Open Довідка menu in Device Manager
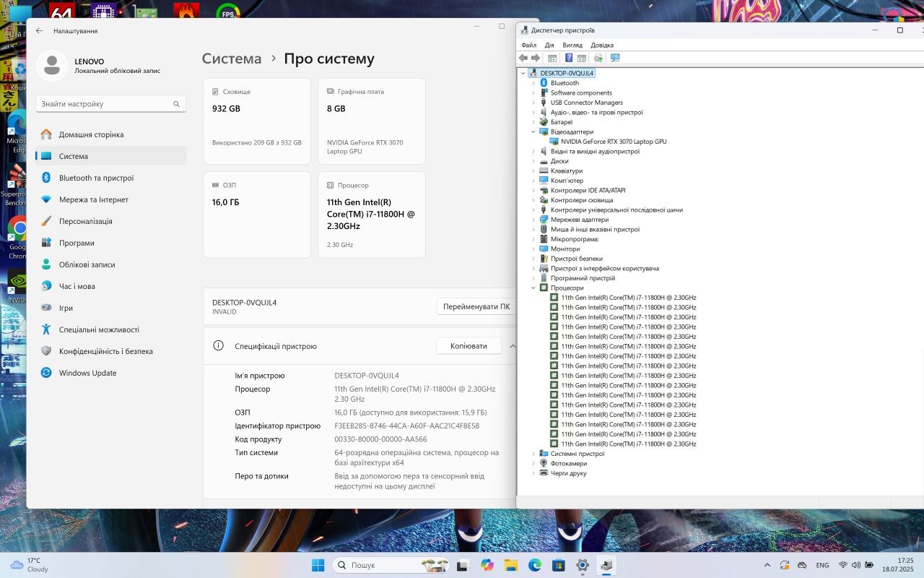 pyautogui.click(x=602, y=45)
